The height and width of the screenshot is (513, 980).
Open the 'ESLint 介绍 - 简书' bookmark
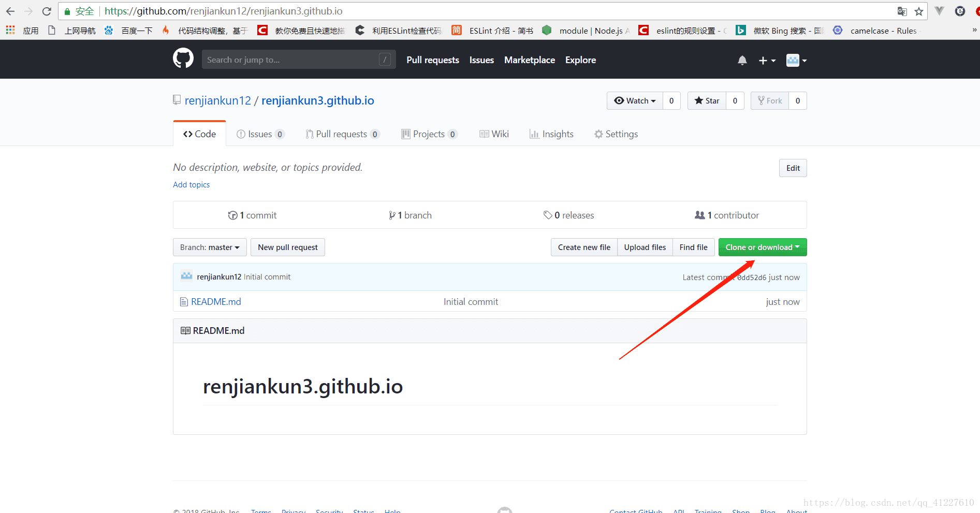point(493,31)
